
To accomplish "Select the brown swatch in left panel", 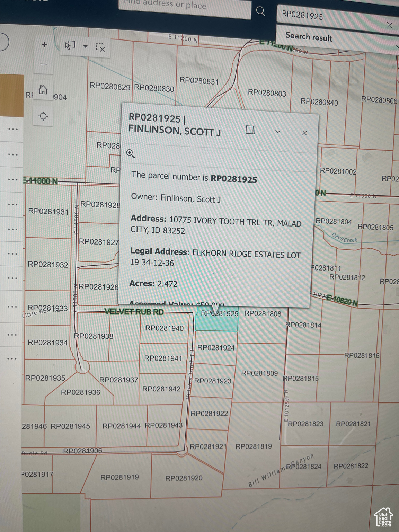I will [12, 95].
